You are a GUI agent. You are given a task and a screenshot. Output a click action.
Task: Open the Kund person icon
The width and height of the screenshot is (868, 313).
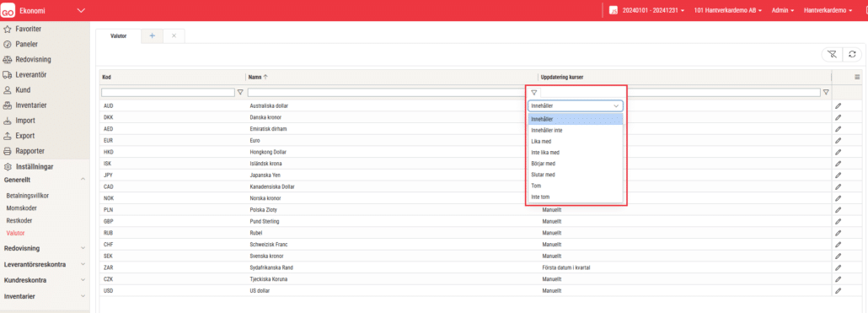pyautogui.click(x=8, y=89)
